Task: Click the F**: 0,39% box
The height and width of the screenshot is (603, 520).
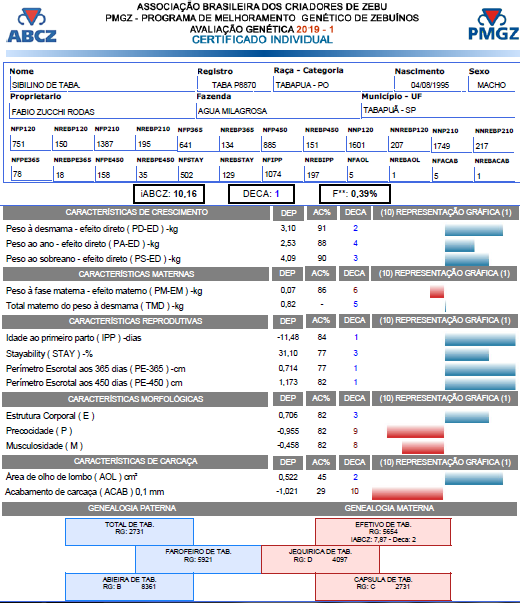Action: [x=355, y=194]
